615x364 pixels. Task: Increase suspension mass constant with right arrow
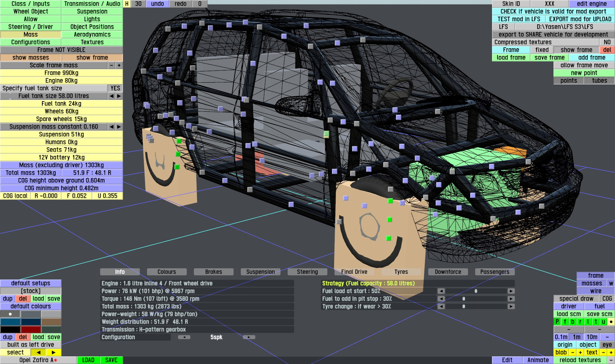pos(119,127)
